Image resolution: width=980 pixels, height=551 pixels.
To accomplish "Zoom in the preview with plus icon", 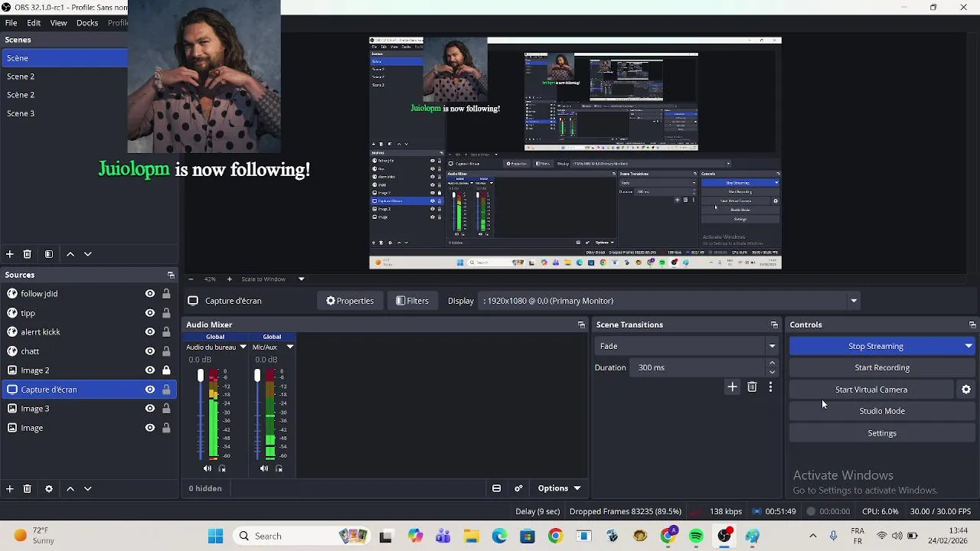I will (x=229, y=279).
